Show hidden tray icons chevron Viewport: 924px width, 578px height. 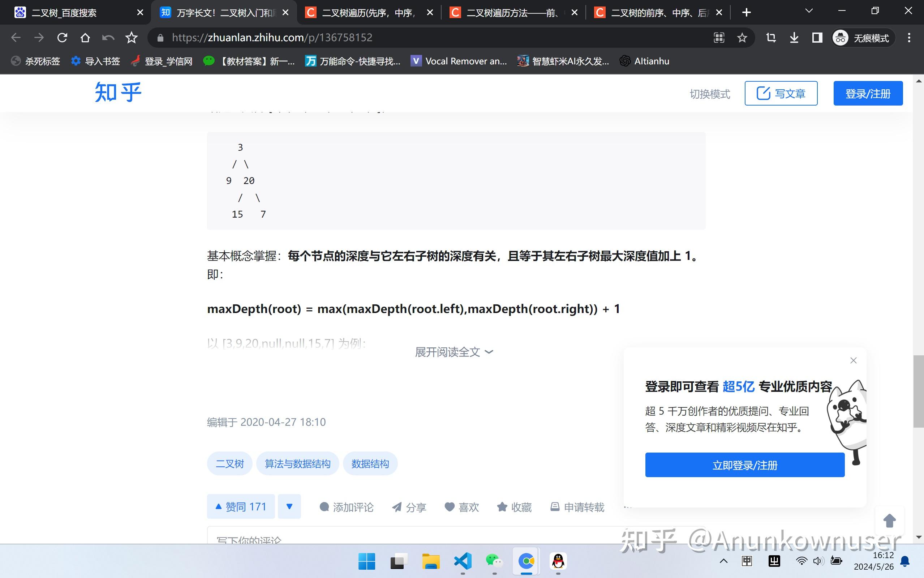pos(723,561)
